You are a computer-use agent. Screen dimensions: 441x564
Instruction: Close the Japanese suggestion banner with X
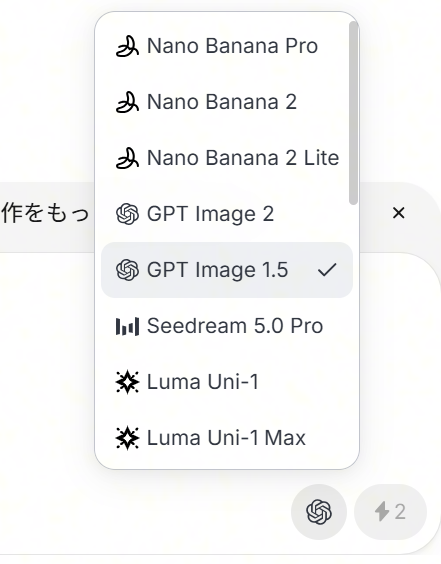point(399,213)
